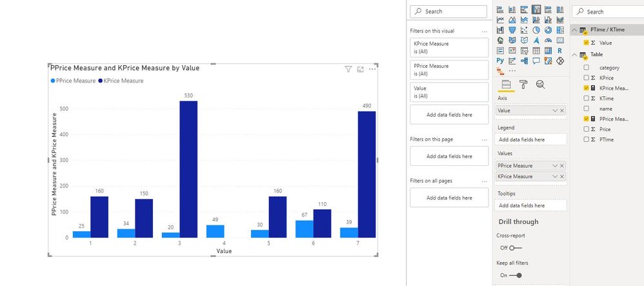Collapse the Table fields group

pyautogui.click(x=574, y=55)
